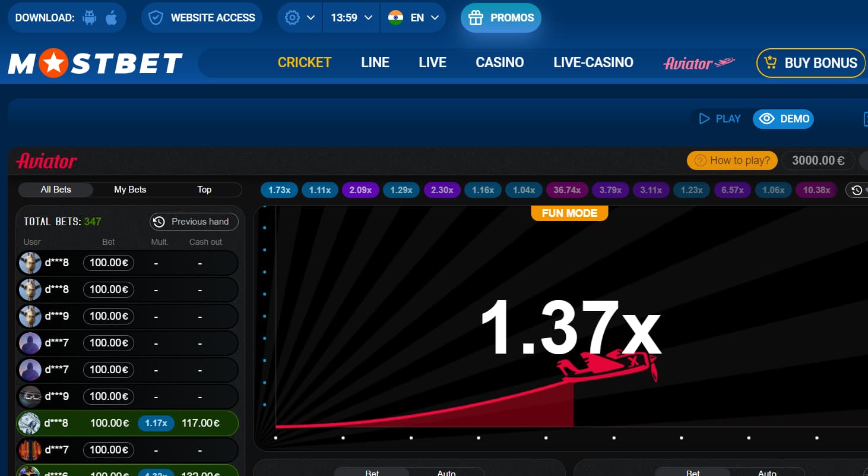Viewport: 868px width, 476px height.
Task: Show Previous hand bets
Action: coord(194,222)
